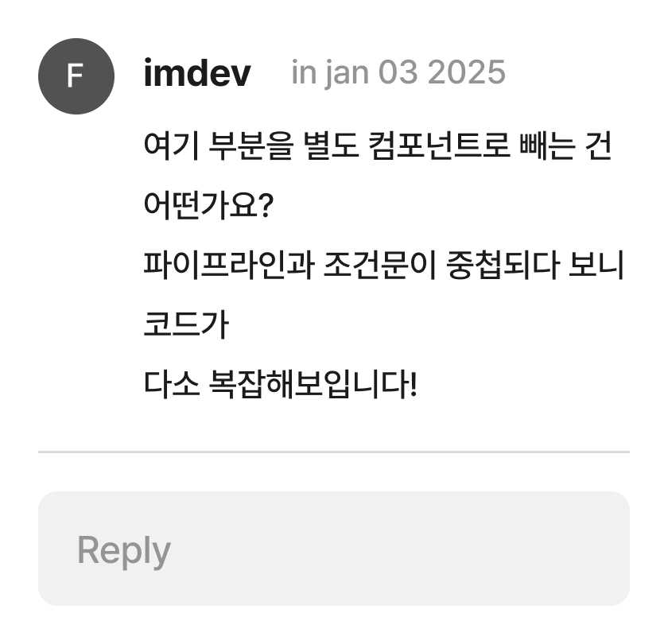This screenshot has width=668, height=644.
Task: Click the gray "F" user avatar
Action: [x=76, y=76]
